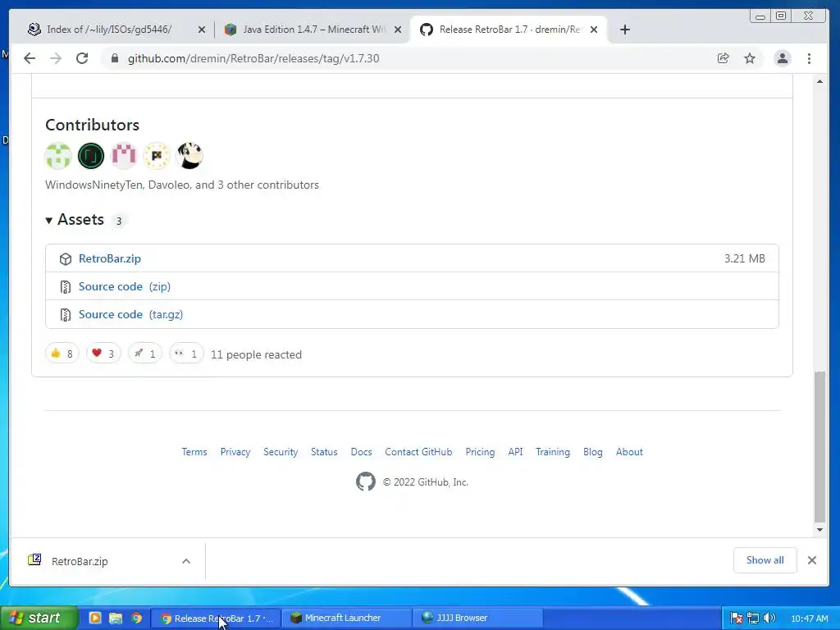Click the volume speaker tray icon
840x630 pixels.
point(769,619)
